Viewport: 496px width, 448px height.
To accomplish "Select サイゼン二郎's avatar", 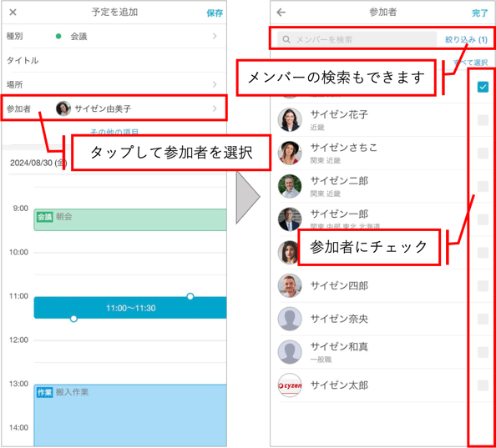I will 290,186.
